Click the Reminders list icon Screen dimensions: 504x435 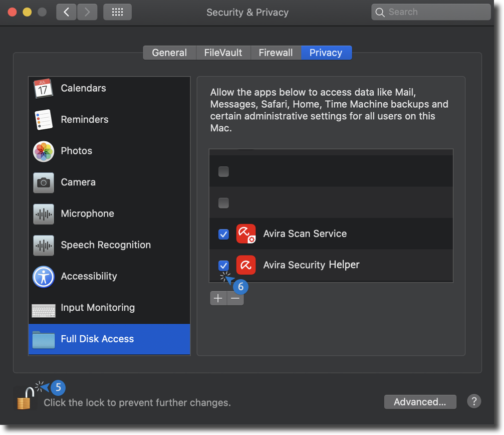[44, 120]
